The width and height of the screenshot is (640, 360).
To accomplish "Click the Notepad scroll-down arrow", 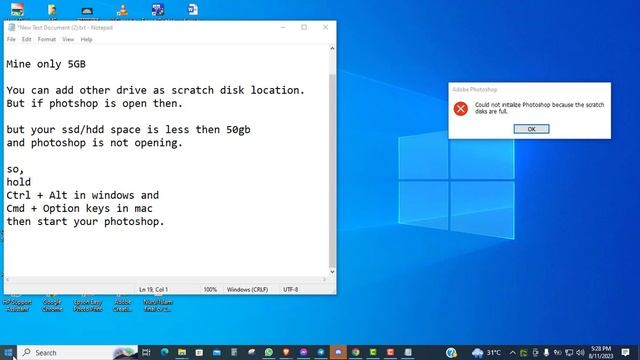I will click(x=332, y=271).
